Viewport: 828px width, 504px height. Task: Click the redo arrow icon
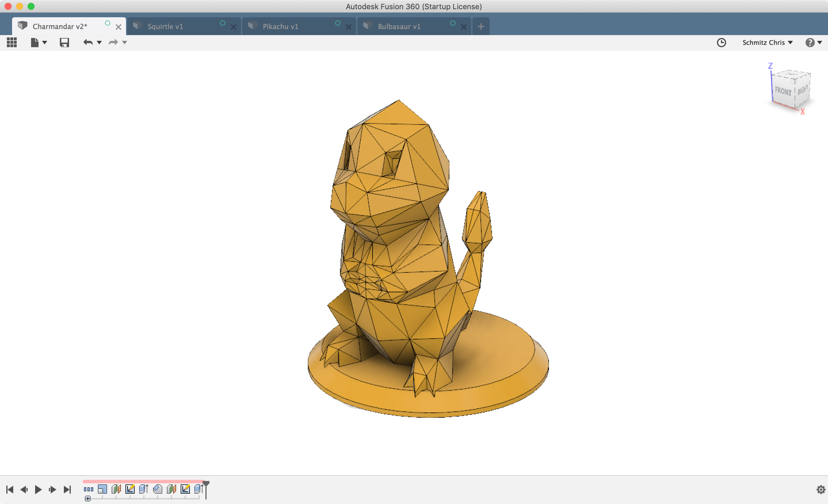(113, 42)
